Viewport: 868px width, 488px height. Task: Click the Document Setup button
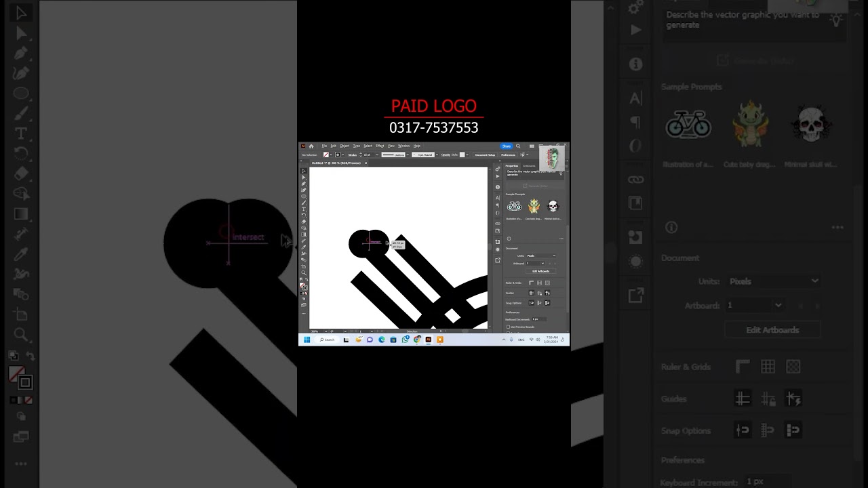pyautogui.click(x=485, y=155)
